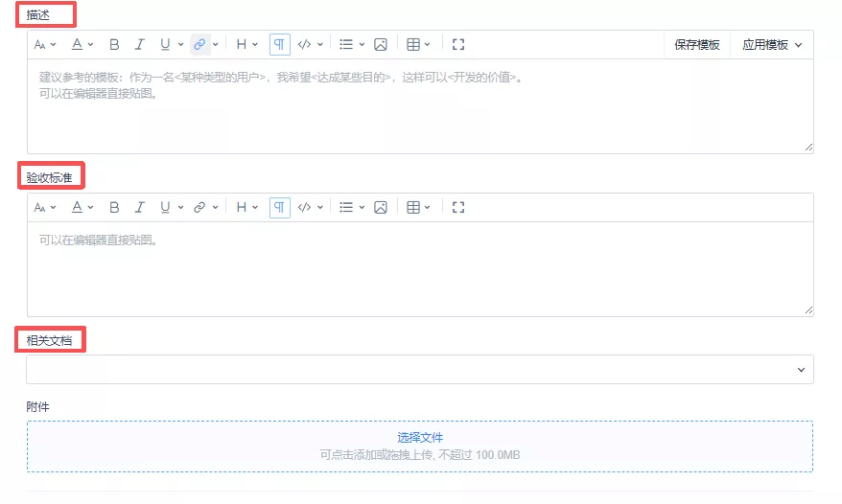Click font color icon in 描述 editor
Screen dimensions: 842x504
tap(77, 44)
